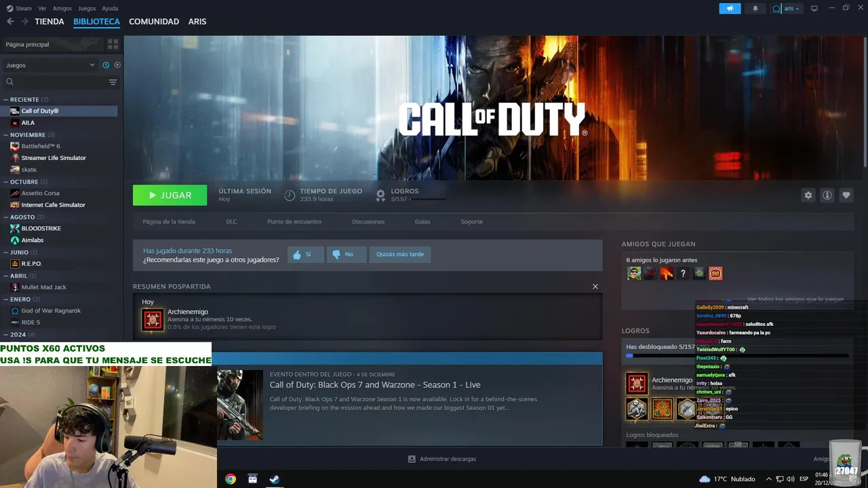This screenshot has height=488, width=868.
Task: Open the Juegos category dropdown
Action: tap(51, 65)
